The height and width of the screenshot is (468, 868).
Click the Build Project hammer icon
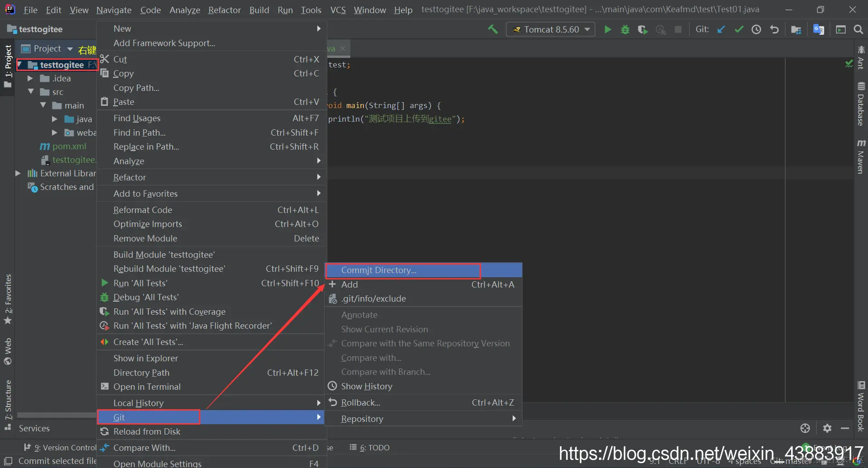[493, 29]
